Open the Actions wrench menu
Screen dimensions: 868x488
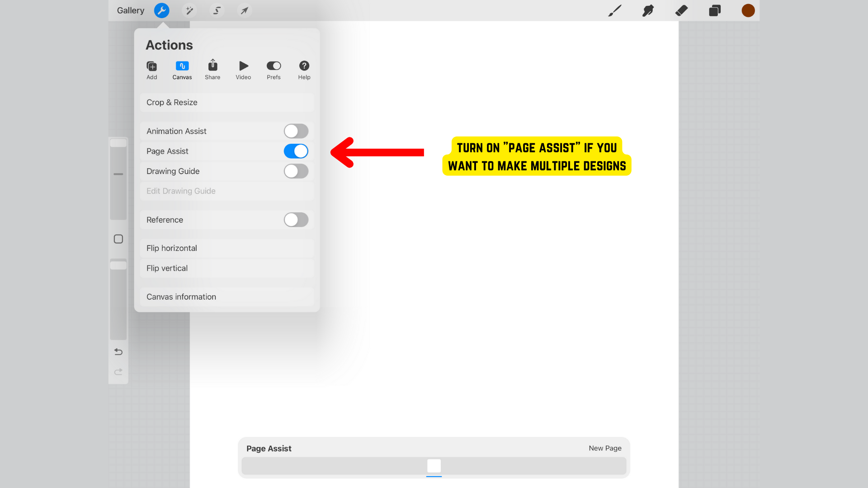[161, 10]
